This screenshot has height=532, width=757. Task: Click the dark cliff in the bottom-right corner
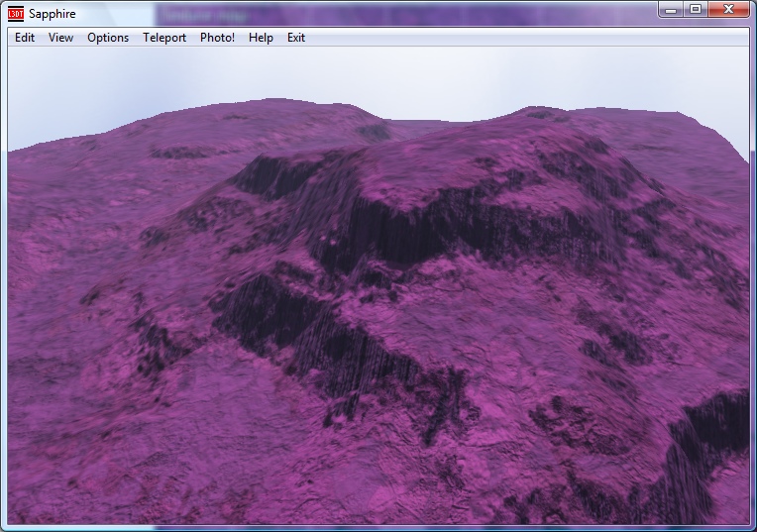click(708, 436)
